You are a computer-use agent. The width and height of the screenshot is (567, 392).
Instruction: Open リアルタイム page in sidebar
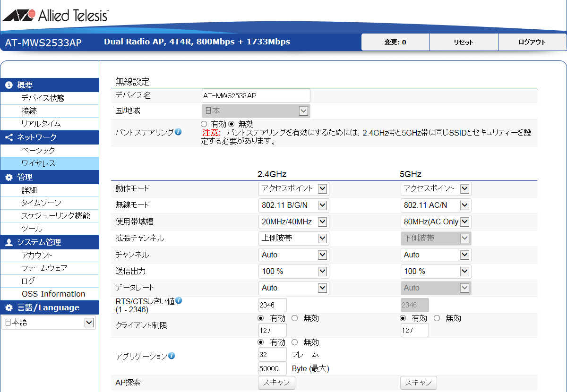click(50, 124)
